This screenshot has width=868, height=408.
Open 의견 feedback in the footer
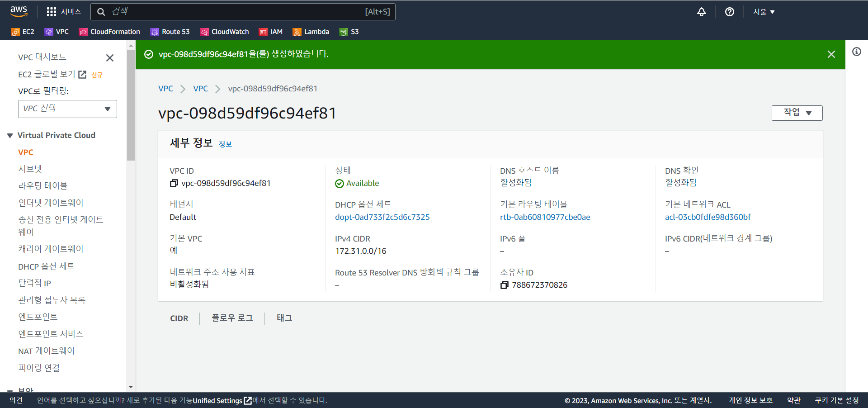click(16, 400)
